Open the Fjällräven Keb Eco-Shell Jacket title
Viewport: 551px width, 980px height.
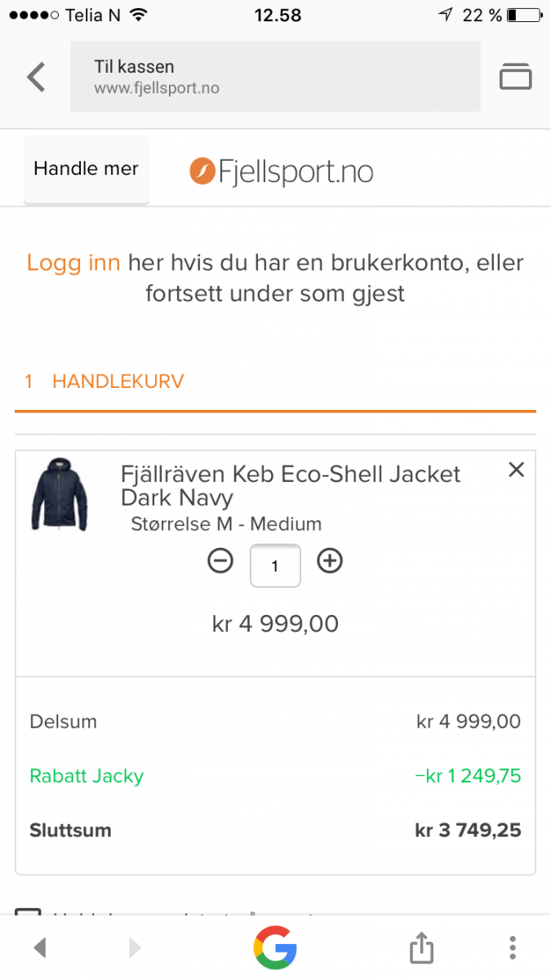291,485
